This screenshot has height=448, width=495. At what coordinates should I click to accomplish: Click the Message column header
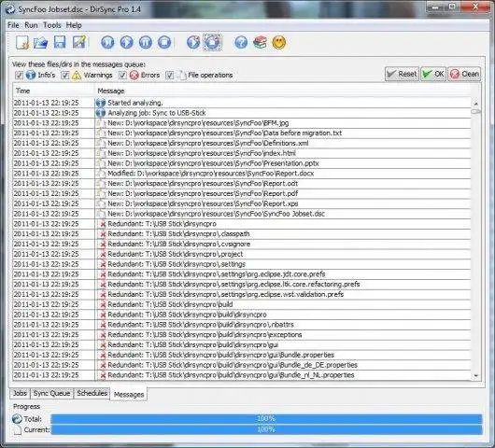pos(283,91)
